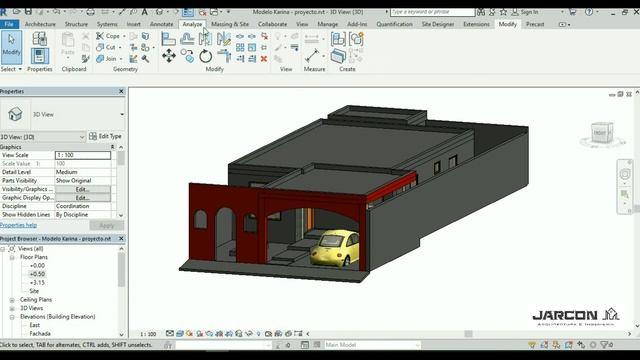Viewport: 640px width, 360px height.
Task: Click the ViewCube in 3D view
Action: coord(602,133)
